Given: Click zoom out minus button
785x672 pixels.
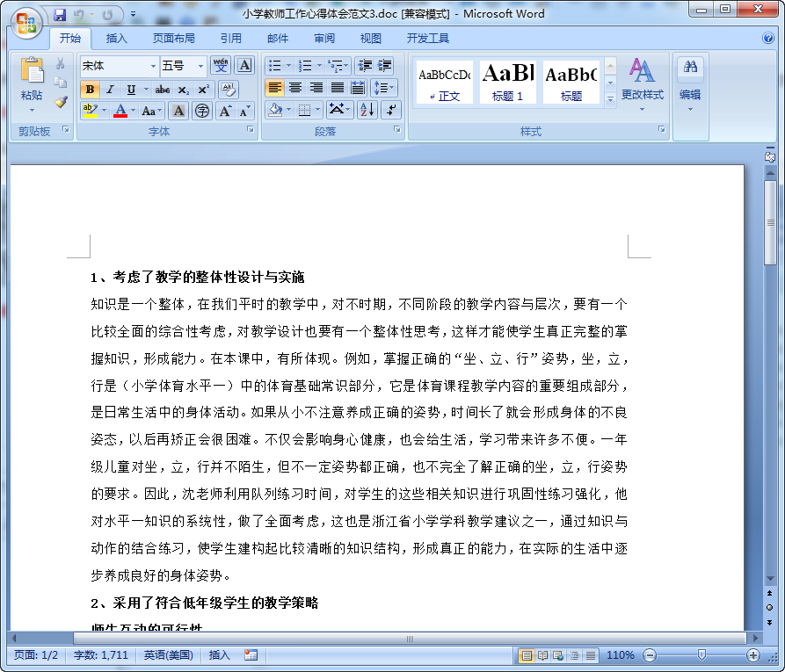Looking at the screenshot, I should [x=650, y=655].
